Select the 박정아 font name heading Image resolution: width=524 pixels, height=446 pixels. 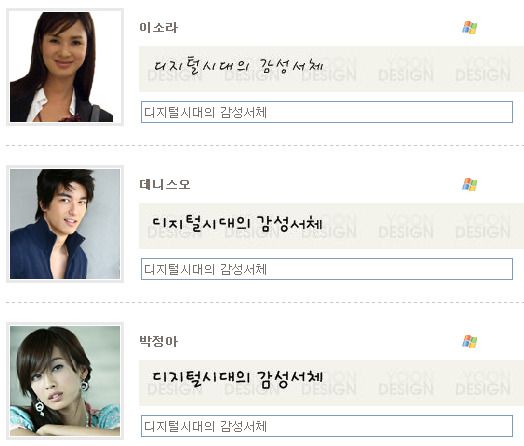158,341
